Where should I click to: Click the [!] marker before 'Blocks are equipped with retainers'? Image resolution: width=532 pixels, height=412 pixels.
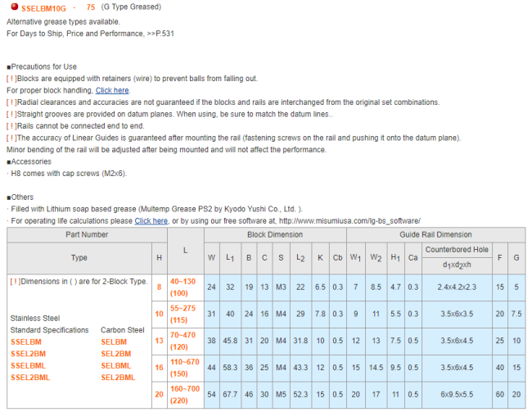(x=11, y=79)
